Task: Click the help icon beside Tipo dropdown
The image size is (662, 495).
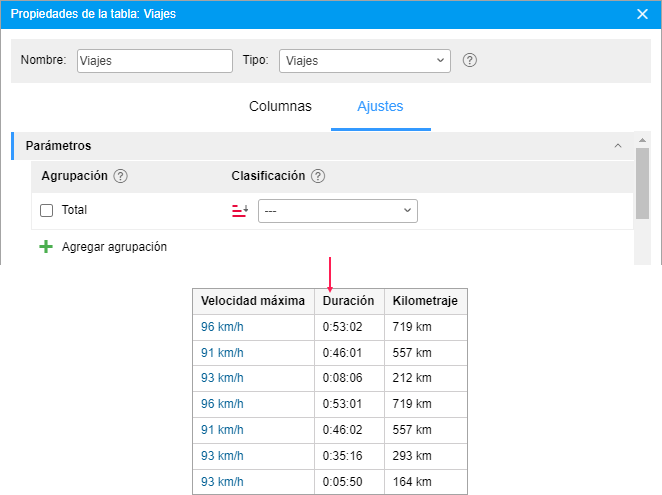Action: tap(470, 60)
